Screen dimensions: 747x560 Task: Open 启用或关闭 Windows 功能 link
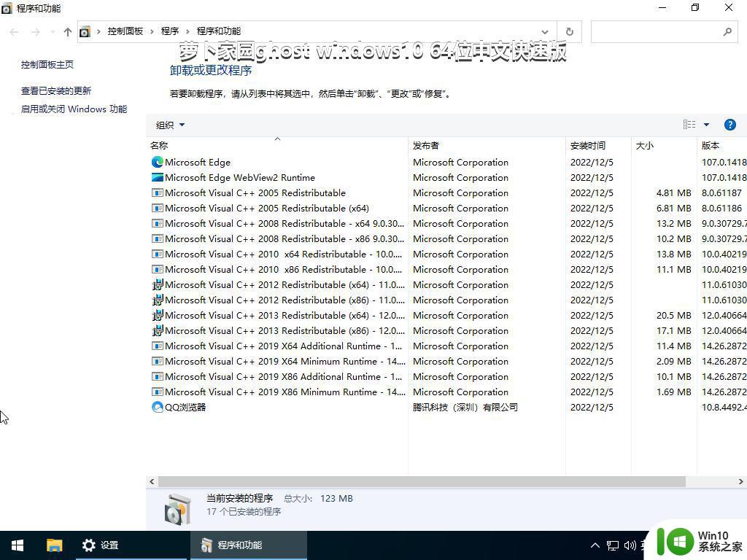[74, 109]
